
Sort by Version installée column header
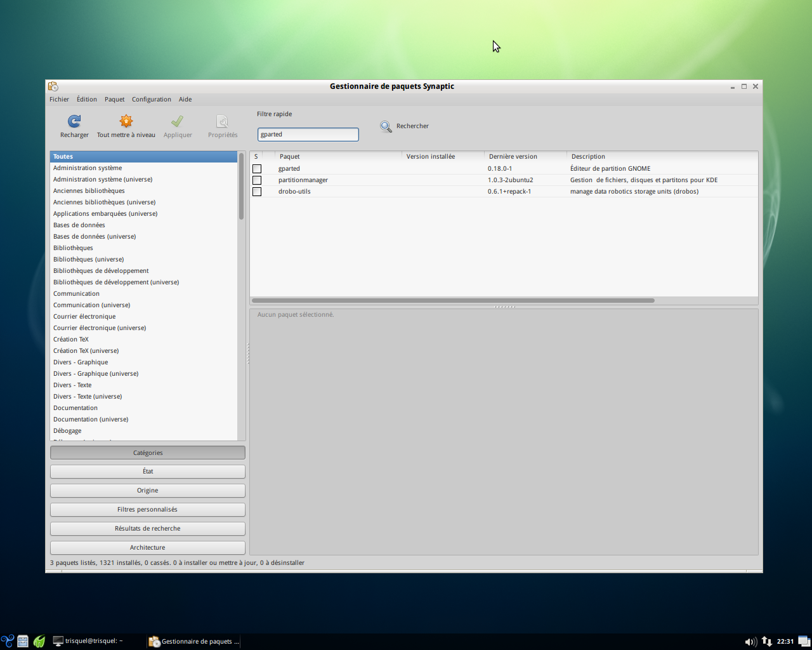click(443, 156)
